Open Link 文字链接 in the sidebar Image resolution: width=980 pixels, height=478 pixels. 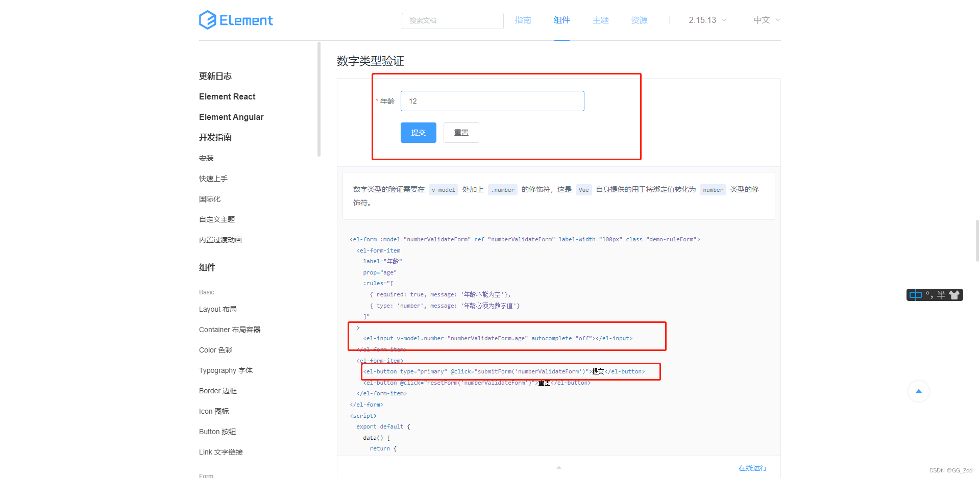(x=221, y=452)
